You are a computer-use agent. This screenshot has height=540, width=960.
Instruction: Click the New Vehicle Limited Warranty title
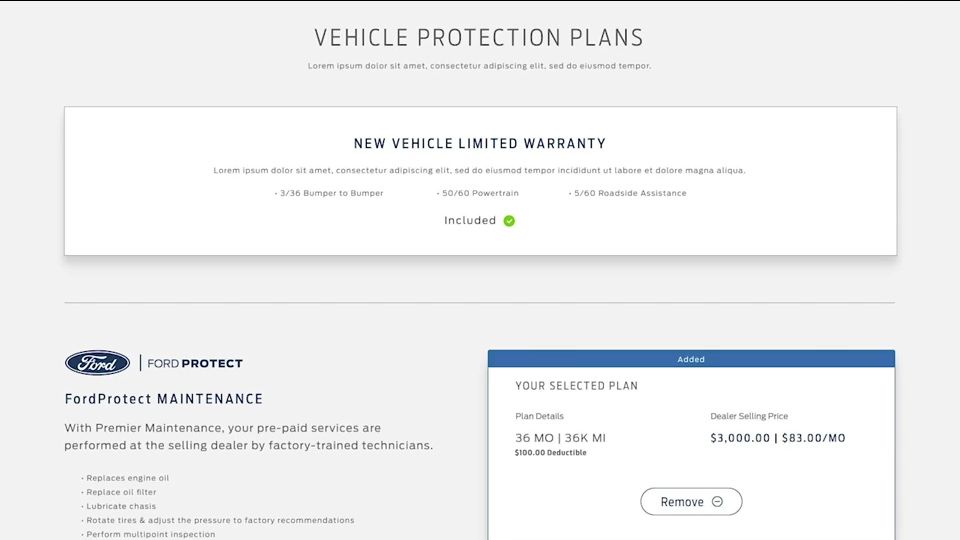pyautogui.click(x=480, y=144)
